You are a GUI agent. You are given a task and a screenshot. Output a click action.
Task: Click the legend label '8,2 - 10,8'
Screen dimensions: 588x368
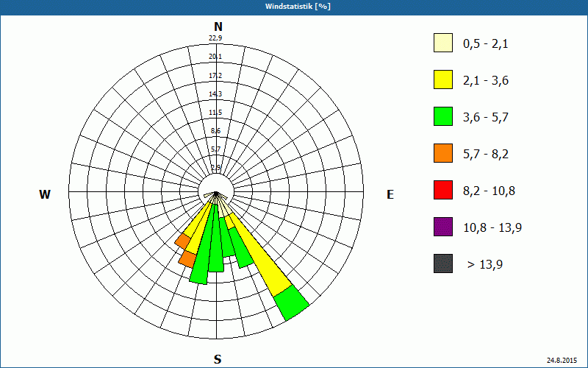(x=489, y=191)
